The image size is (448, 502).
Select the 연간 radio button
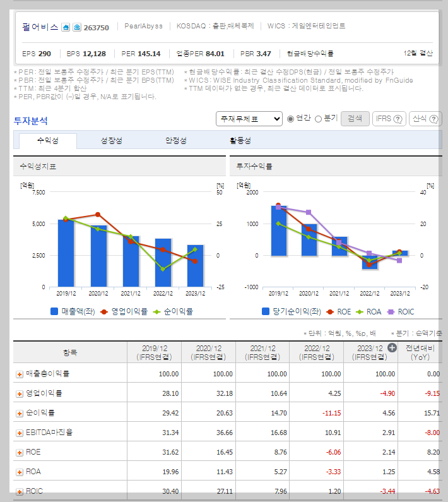pyautogui.click(x=290, y=119)
